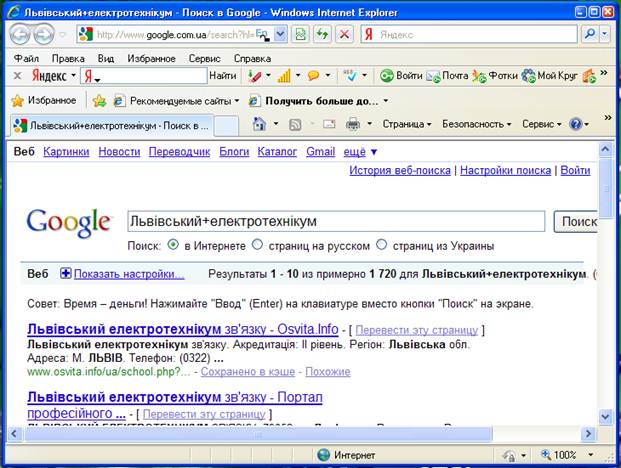The image size is (621, 468).
Task: Click the read mail envelope icon
Action: coord(329,125)
